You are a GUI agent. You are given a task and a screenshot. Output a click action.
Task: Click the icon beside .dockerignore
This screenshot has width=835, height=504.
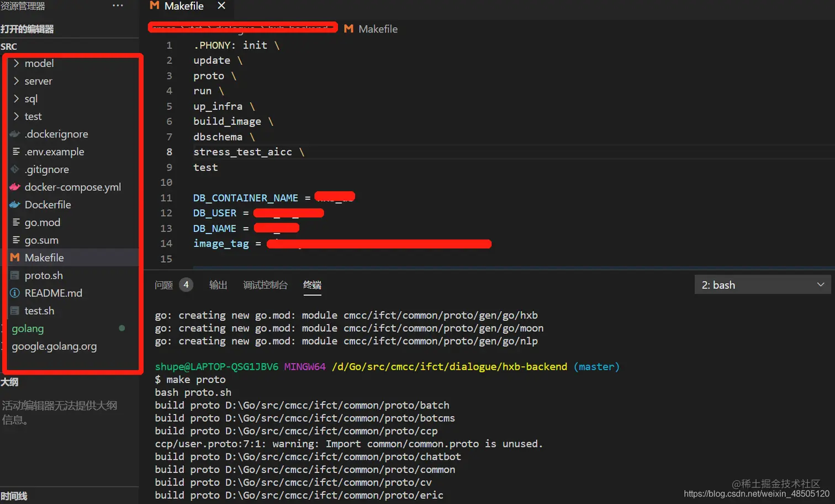[x=15, y=134]
